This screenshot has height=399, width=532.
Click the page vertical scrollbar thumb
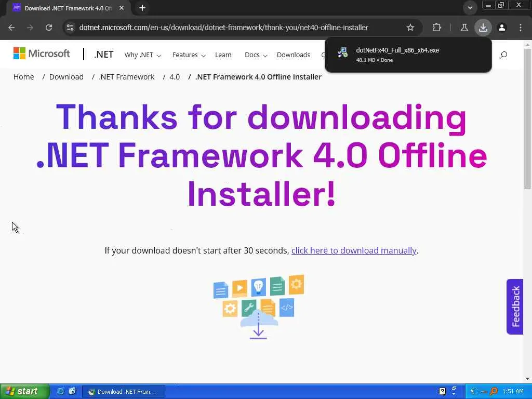click(527, 119)
